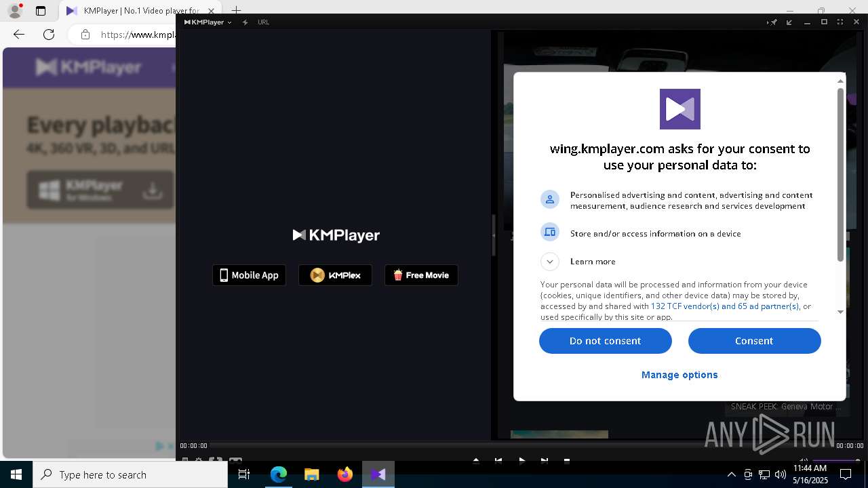This screenshot has height=488, width=868.
Task: Refresh the browser page
Action: click(x=49, y=35)
